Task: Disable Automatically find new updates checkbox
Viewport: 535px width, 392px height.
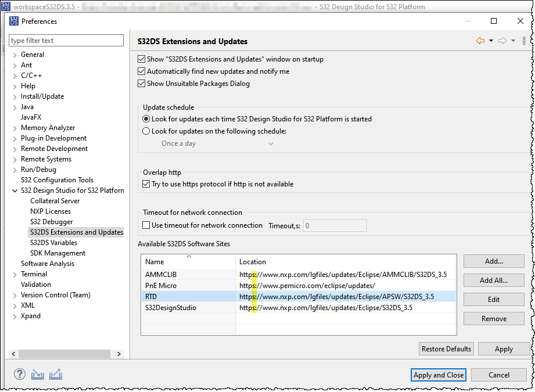Action: click(x=142, y=71)
